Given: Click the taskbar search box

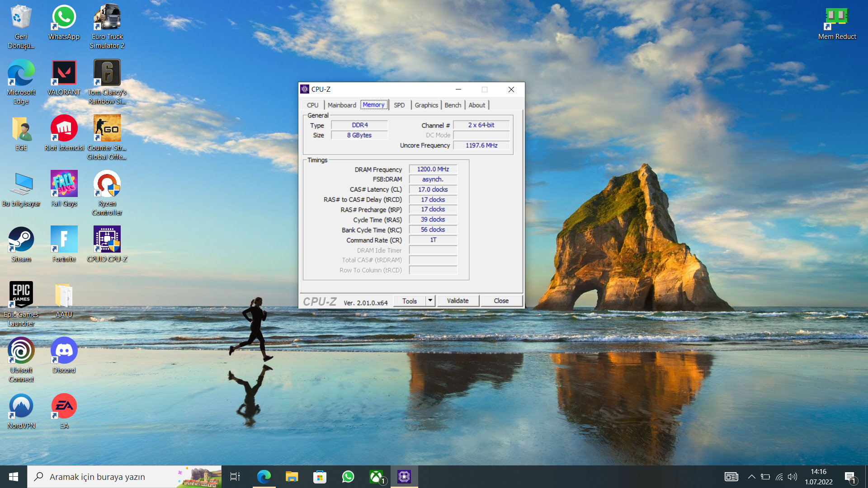Looking at the screenshot, I should 124,477.
